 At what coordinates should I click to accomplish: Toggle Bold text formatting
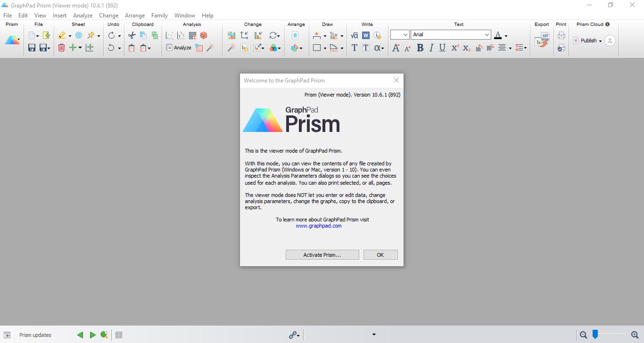click(x=420, y=48)
